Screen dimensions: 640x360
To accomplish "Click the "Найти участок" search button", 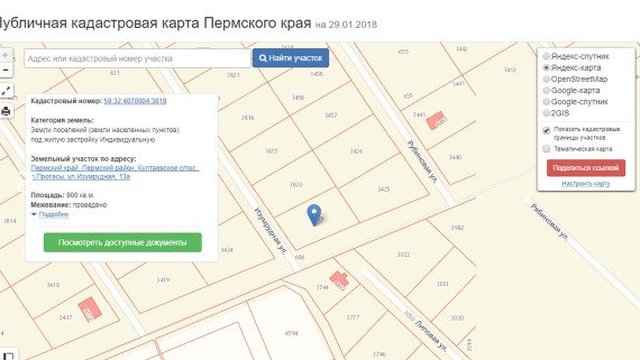I will coord(291,58).
